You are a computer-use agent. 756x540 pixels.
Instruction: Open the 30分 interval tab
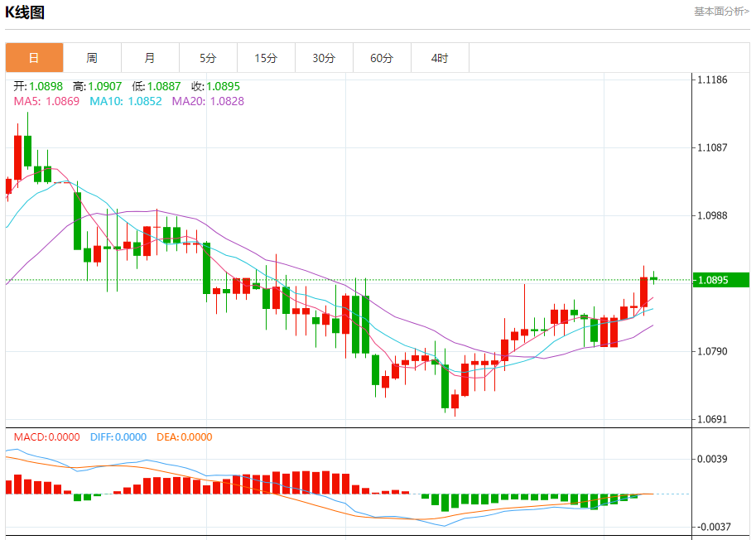point(324,58)
